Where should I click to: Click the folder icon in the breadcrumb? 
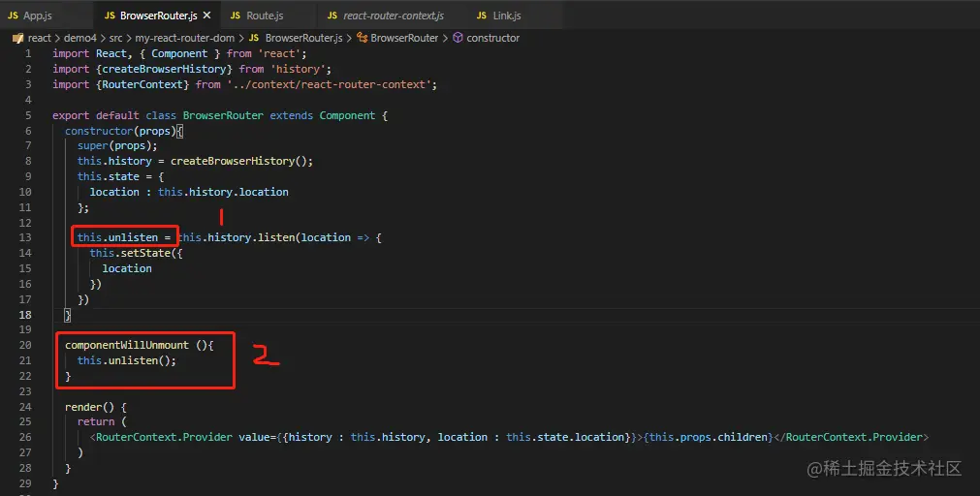[x=17, y=38]
